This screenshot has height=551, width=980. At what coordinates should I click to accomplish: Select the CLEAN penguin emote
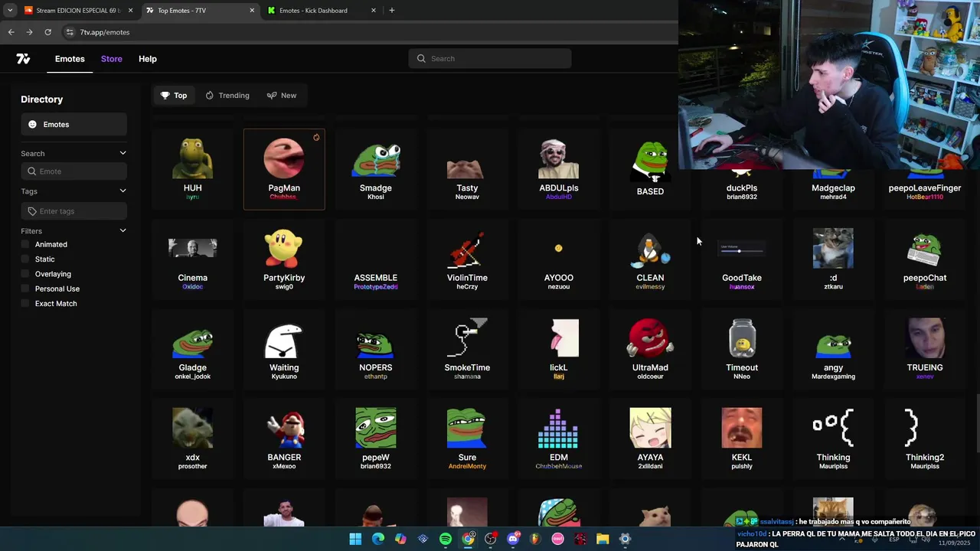[x=650, y=259]
